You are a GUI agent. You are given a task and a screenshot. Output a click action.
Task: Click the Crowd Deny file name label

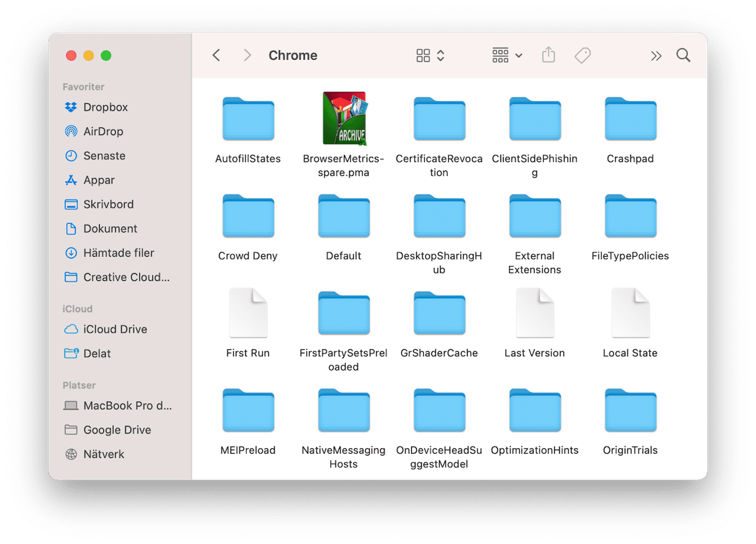coord(248,256)
